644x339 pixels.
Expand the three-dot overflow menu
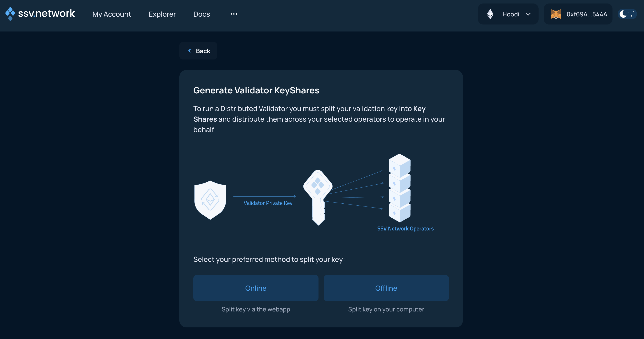point(234,14)
